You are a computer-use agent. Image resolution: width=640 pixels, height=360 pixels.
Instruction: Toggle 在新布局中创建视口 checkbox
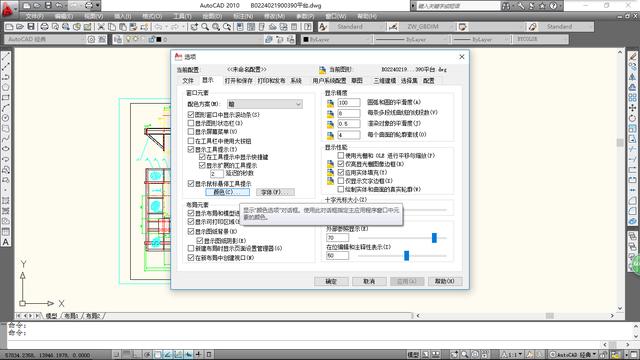[x=191, y=258]
